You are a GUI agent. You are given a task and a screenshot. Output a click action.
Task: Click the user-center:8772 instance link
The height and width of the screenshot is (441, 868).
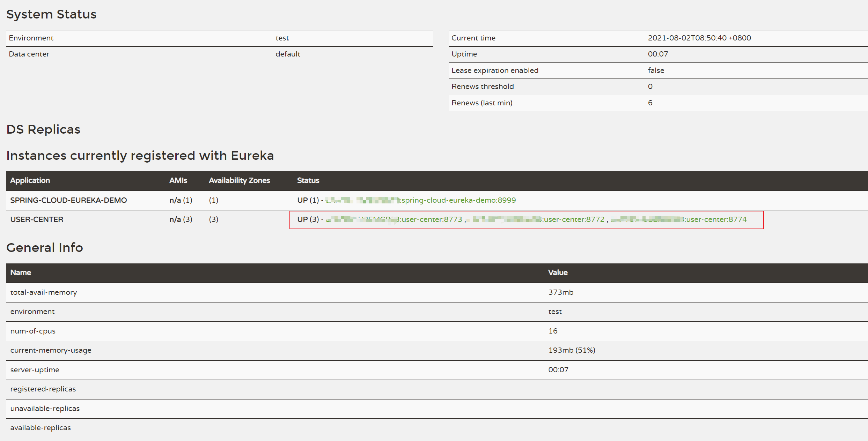[573, 219]
